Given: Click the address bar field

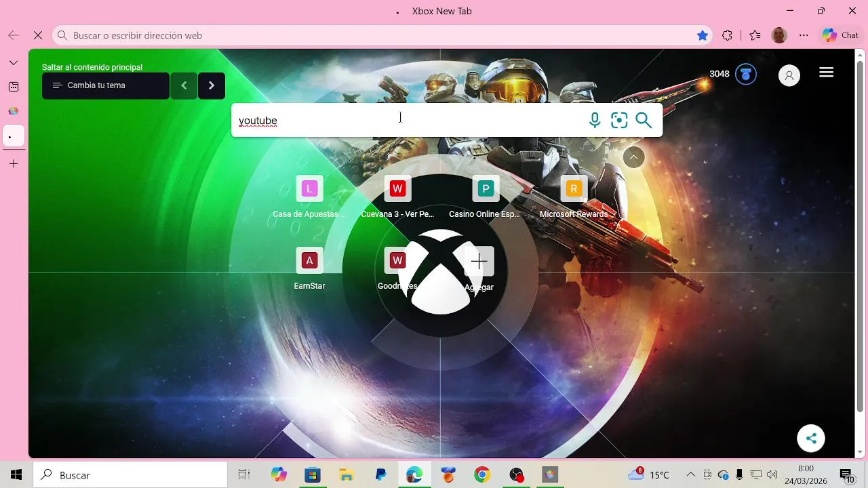Looking at the screenshot, I should coord(383,35).
